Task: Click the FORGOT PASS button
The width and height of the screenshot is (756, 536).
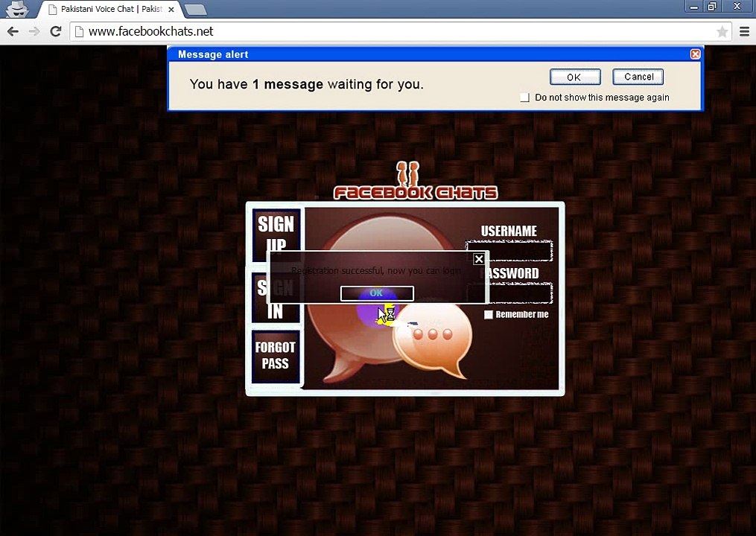Action: click(x=276, y=356)
